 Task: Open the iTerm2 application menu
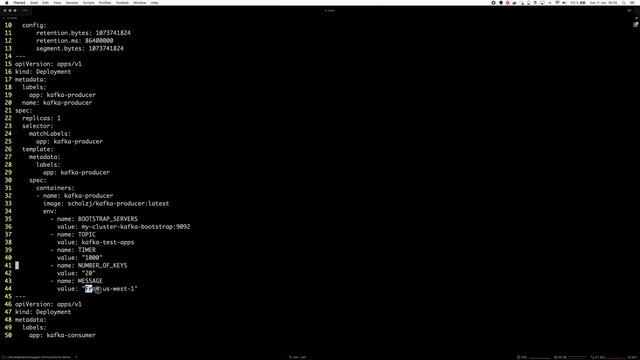click(x=19, y=2)
